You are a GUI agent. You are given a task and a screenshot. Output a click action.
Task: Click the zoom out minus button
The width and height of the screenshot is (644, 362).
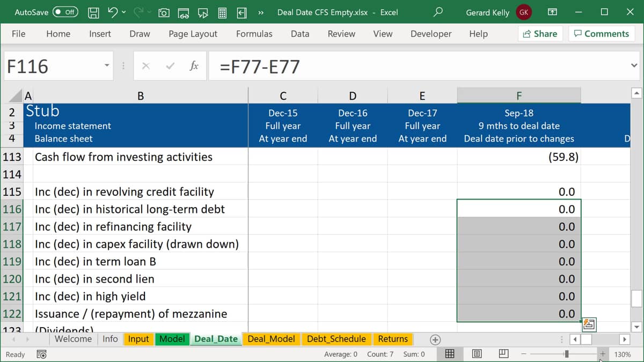[524, 354]
